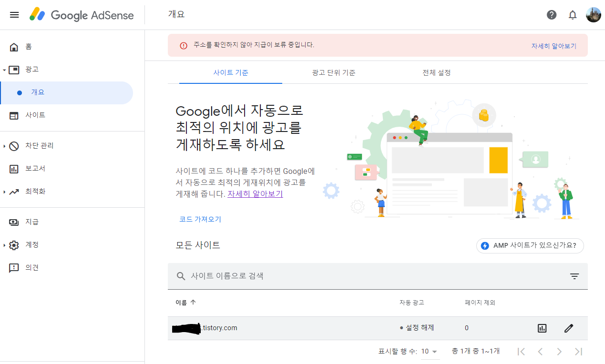Click the 광고 ads icon in sidebar
Viewport: 605px width, 364px height.
(x=14, y=70)
